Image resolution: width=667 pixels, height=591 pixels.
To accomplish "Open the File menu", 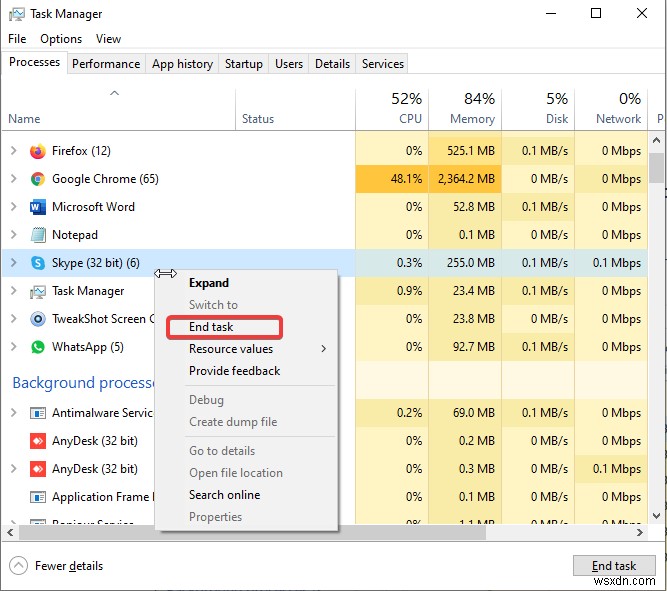I will click(x=17, y=39).
